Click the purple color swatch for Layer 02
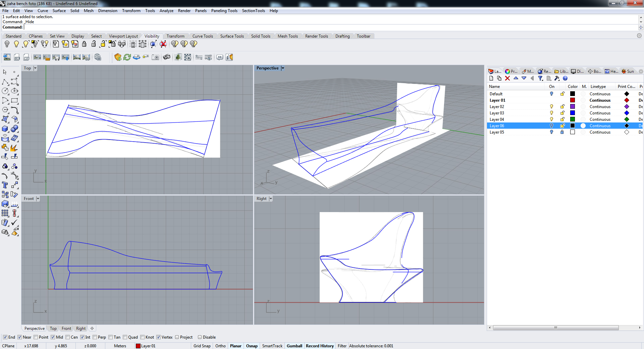 pos(573,106)
